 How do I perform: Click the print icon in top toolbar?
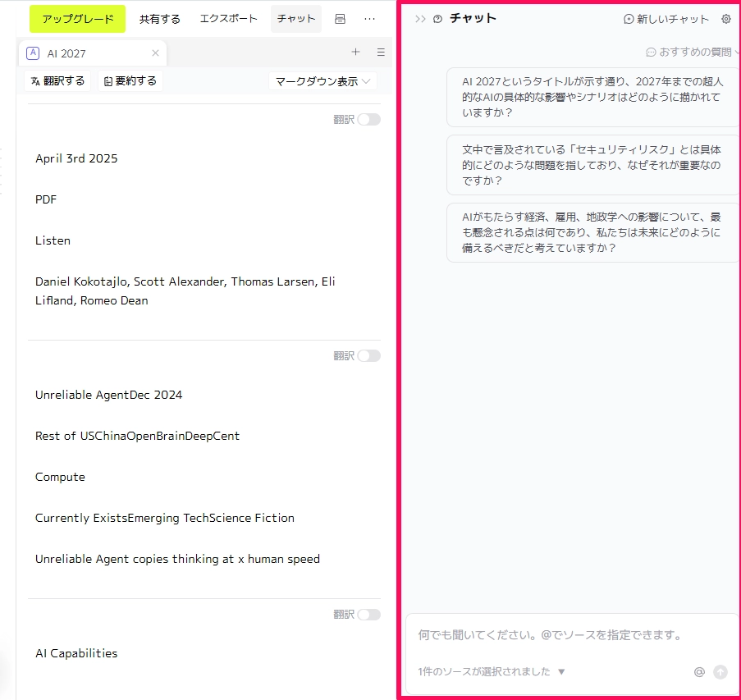[341, 19]
